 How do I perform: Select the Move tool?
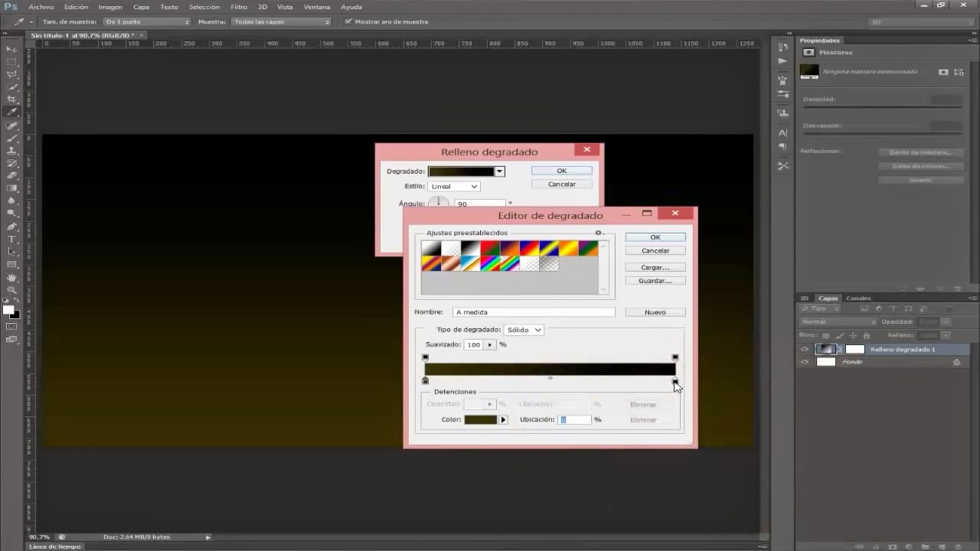(11, 49)
